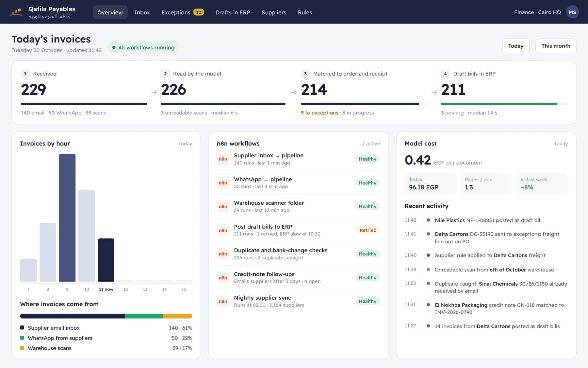Click n8n icon for Duplicate and bank-change checks
The width and height of the screenshot is (588, 368).
[223, 254]
